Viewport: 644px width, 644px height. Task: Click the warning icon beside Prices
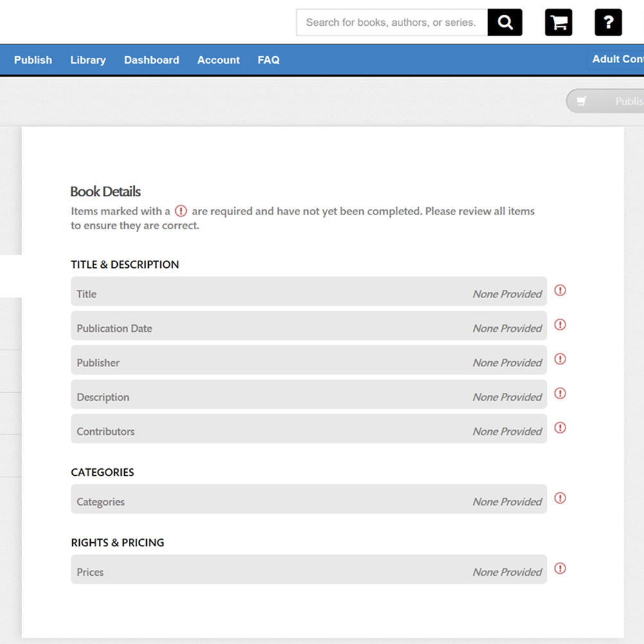(560, 568)
